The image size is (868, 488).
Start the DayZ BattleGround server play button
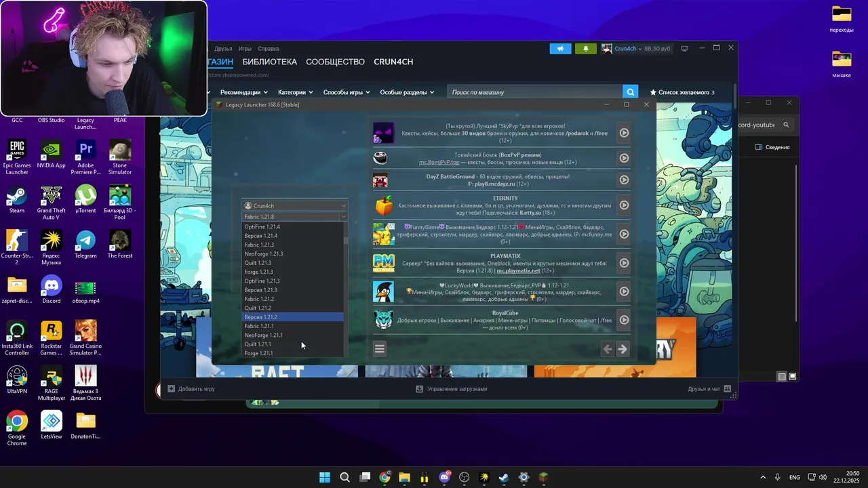pyautogui.click(x=624, y=180)
